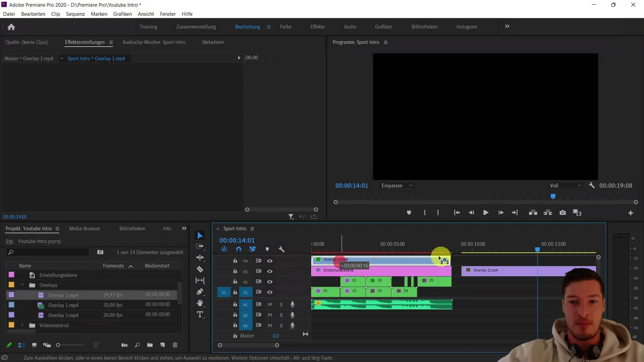Screen dimensions: 644x362
Task: Select the Track Select Forward tool
Action: click(x=200, y=246)
